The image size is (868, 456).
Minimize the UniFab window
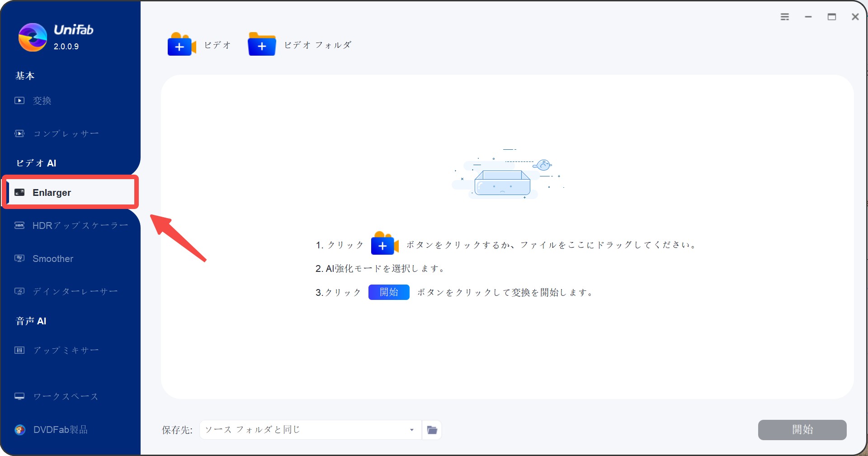tap(808, 17)
